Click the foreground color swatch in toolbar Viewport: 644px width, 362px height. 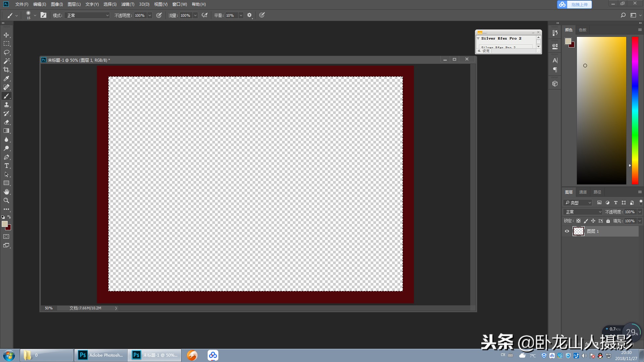(x=4, y=224)
